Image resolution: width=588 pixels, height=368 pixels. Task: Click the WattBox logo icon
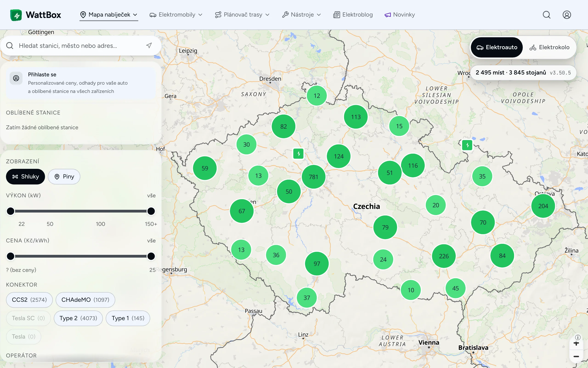click(x=16, y=15)
